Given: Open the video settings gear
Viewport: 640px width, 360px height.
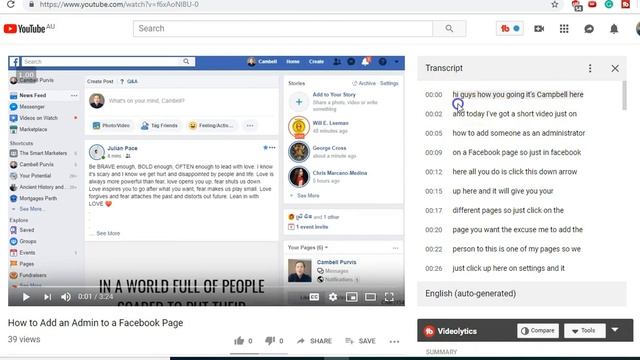Looking at the screenshot, I should click(x=333, y=297).
